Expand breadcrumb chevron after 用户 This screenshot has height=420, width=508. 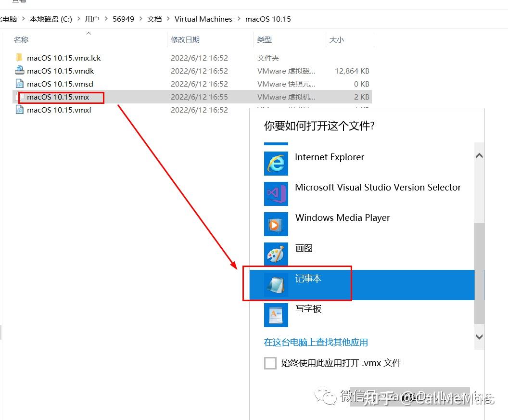pyautogui.click(x=106, y=19)
